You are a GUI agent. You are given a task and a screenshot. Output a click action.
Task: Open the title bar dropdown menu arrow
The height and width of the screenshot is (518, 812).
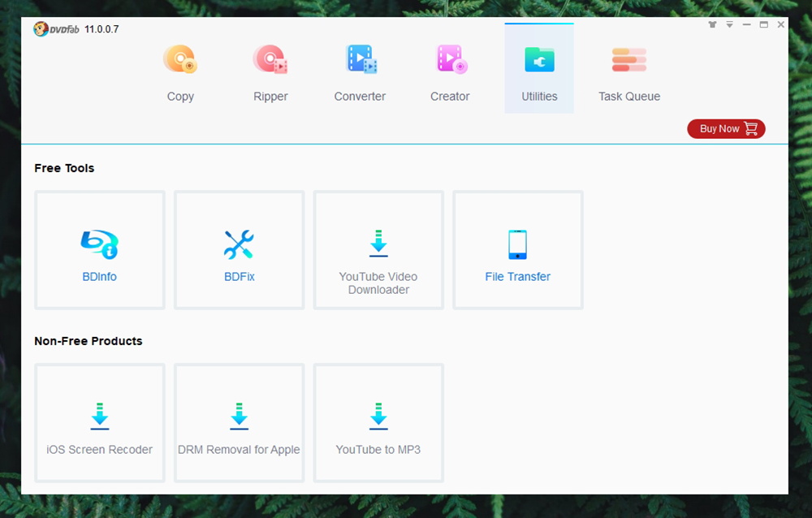pos(729,24)
